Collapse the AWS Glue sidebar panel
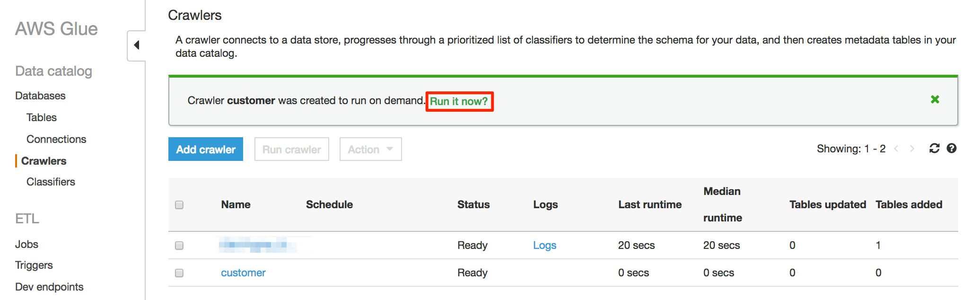 click(137, 45)
